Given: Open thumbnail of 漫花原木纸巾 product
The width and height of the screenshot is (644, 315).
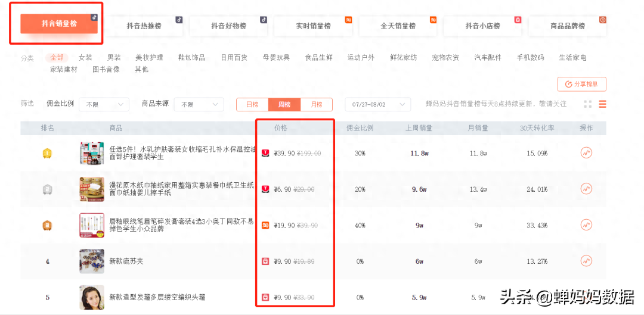Looking at the screenshot, I should pos(92,189).
